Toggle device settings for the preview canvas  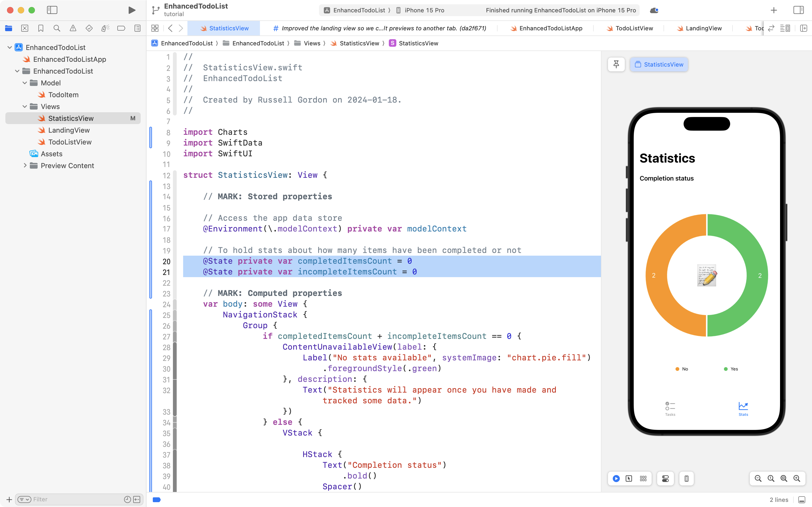(665, 479)
